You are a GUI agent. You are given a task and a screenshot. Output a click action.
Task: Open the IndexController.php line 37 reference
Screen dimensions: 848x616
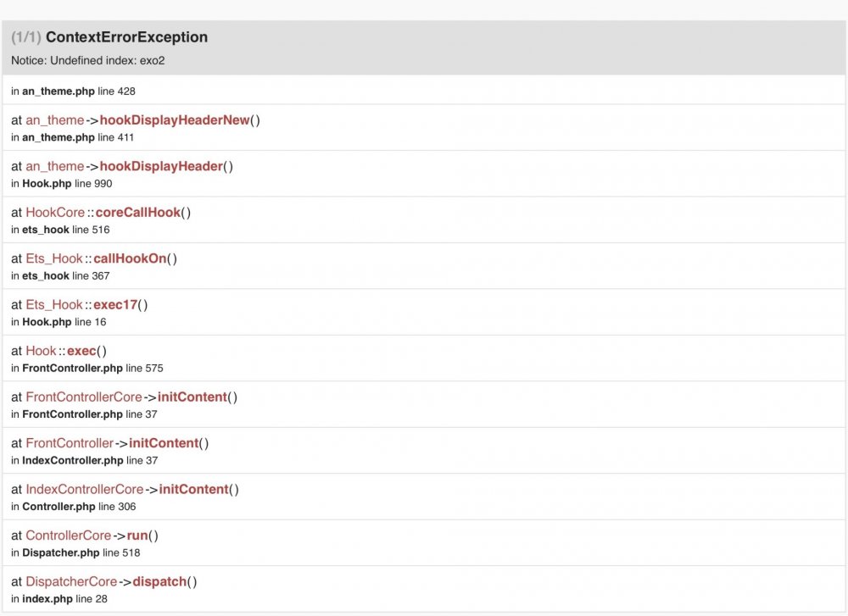click(73, 460)
